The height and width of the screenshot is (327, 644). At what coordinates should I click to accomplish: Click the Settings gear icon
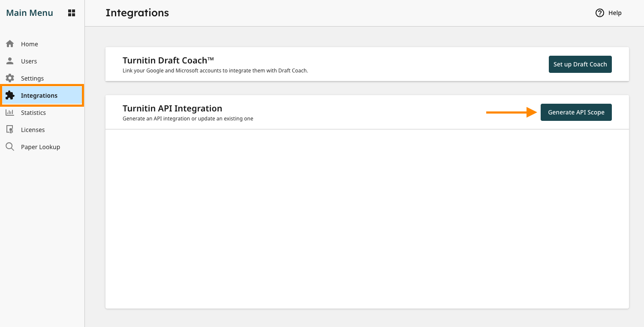tap(10, 78)
